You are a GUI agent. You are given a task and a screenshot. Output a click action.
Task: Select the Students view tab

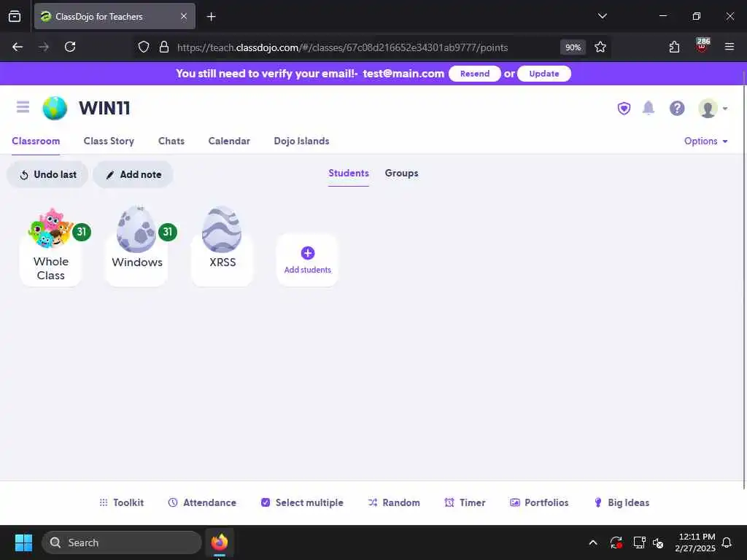(x=348, y=174)
